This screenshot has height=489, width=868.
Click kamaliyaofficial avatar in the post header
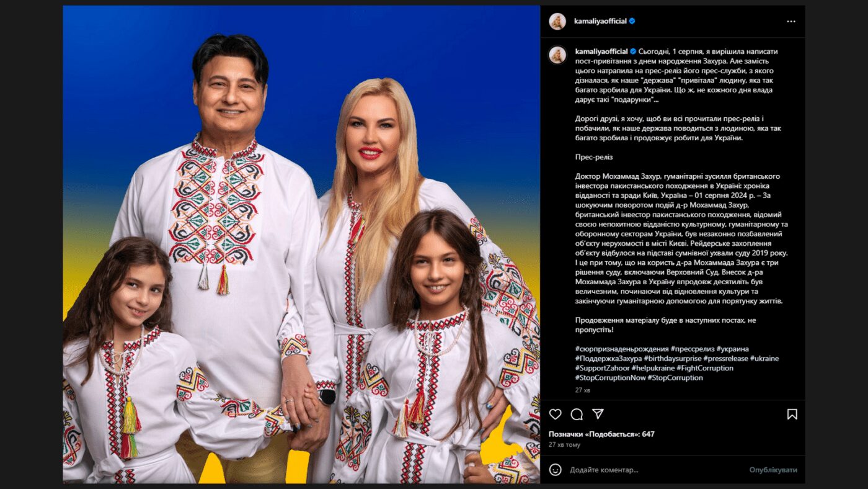[x=557, y=21]
